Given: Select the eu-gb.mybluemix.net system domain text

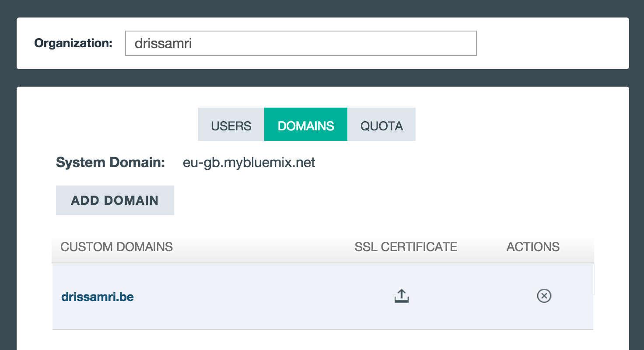Looking at the screenshot, I should coord(249,163).
